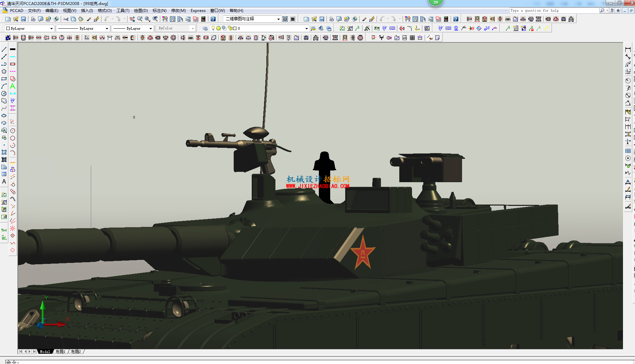Screen dimensions: 635x364
Task: Open the Layer Properties Manager icon
Action: [x=205, y=28]
